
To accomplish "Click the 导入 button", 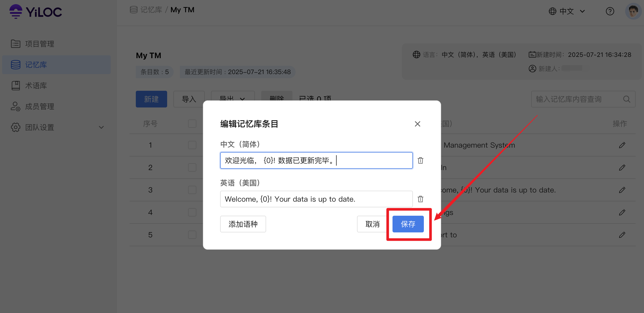I will point(189,99).
